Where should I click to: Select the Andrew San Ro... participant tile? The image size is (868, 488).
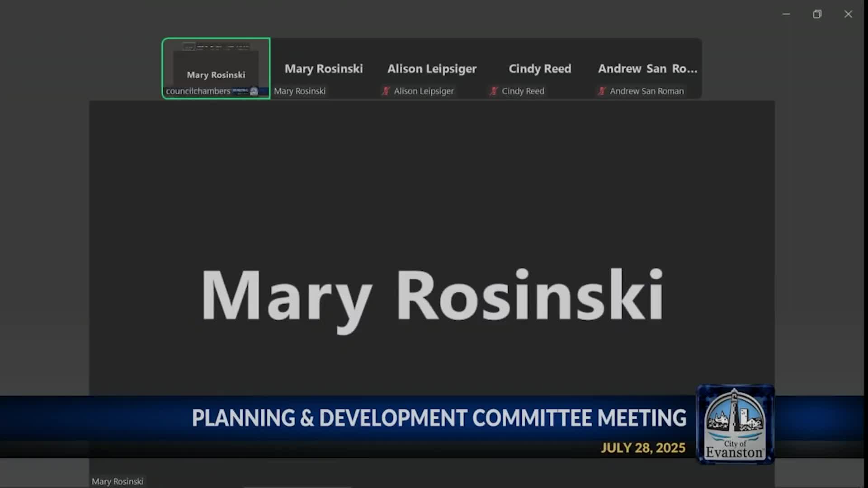647,69
